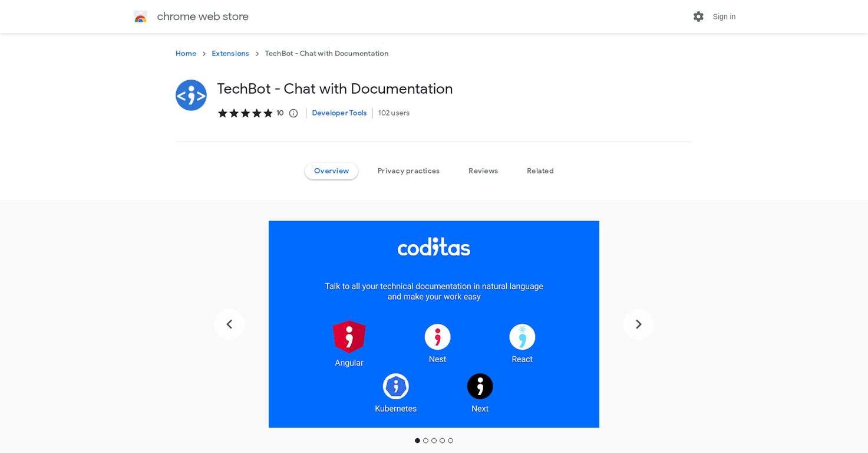Viewport: 868px width, 453px height.
Task: Go to Home breadcrumb link
Action: pos(186,54)
